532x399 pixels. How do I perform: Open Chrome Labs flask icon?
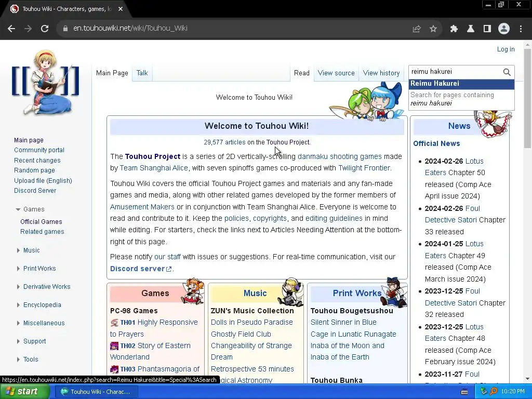pos(471,29)
